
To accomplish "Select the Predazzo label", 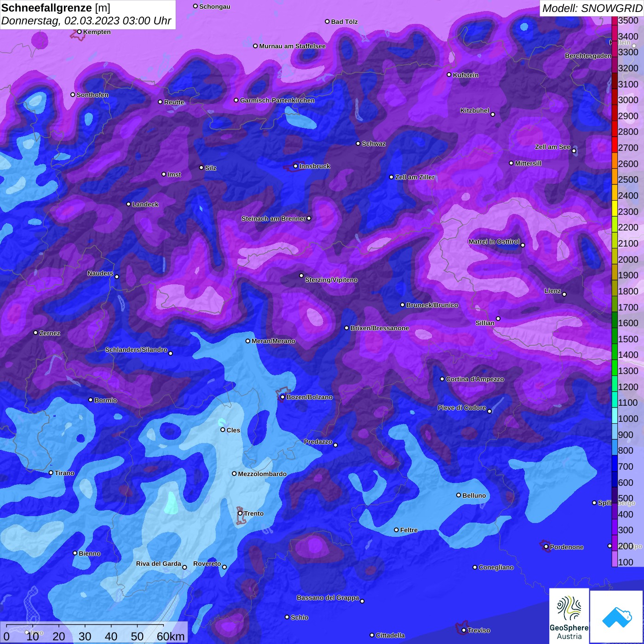I will tap(318, 442).
